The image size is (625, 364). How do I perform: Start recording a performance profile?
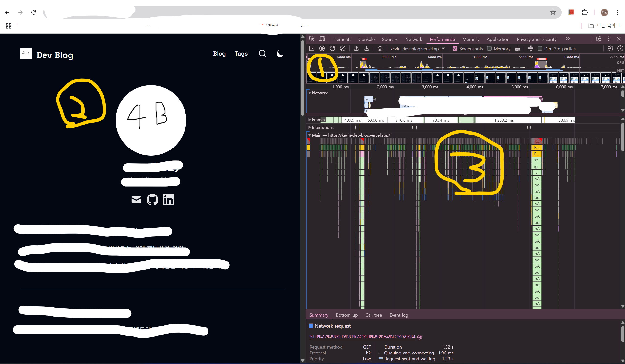[x=322, y=49]
